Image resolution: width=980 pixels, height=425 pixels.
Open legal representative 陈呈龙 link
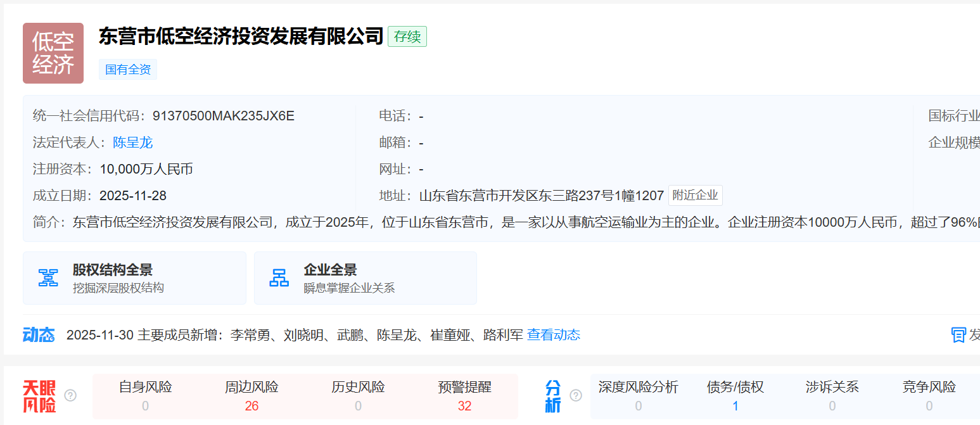click(x=132, y=143)
